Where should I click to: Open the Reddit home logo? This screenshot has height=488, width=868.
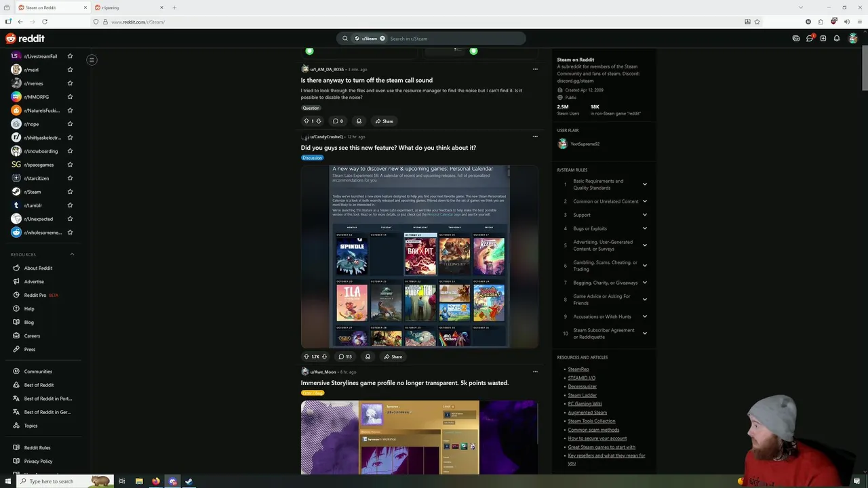[x=25, y=39]
